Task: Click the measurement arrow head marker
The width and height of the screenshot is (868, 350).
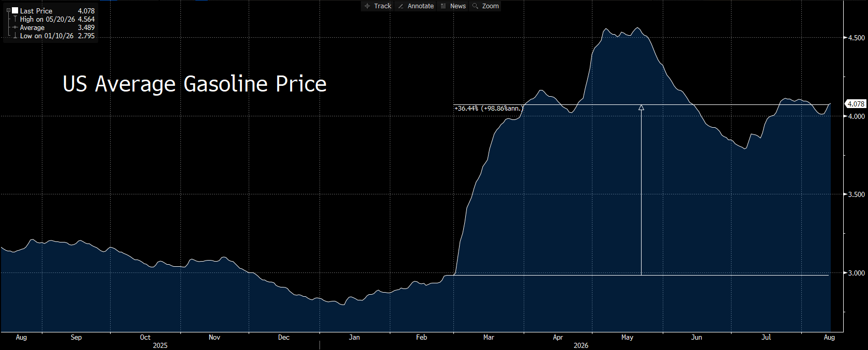Action: click(641, 108)
